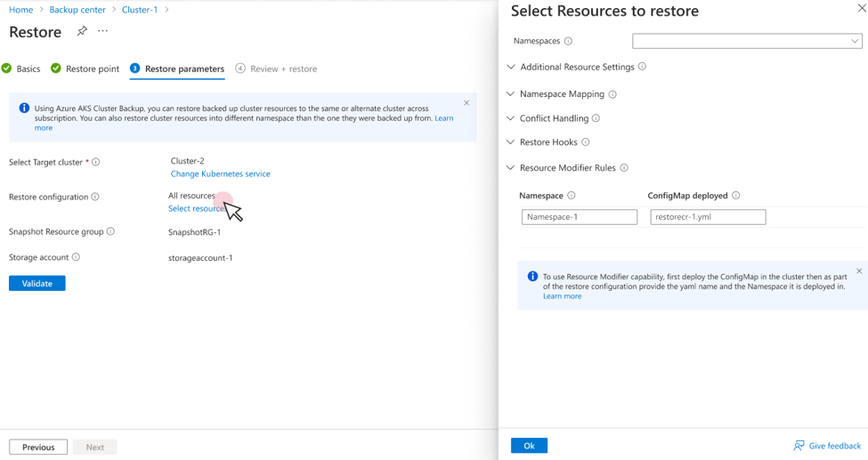The height and width of the screenshot is (460, 868).
Task: Click info icon beside Storage account
Action: (76, 257)
